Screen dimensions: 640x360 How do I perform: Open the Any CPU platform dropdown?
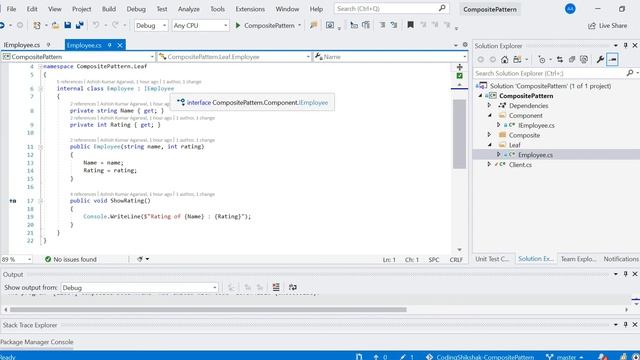pos(200,25)
